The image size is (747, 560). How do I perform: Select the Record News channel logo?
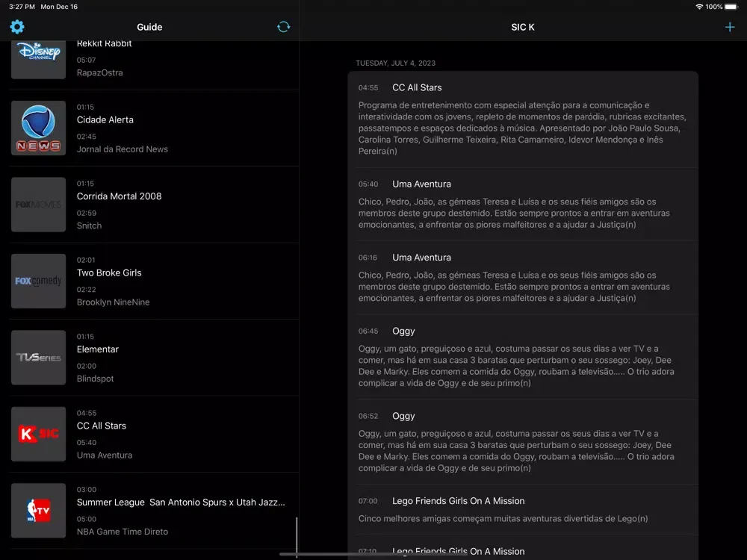coord(39,128)
